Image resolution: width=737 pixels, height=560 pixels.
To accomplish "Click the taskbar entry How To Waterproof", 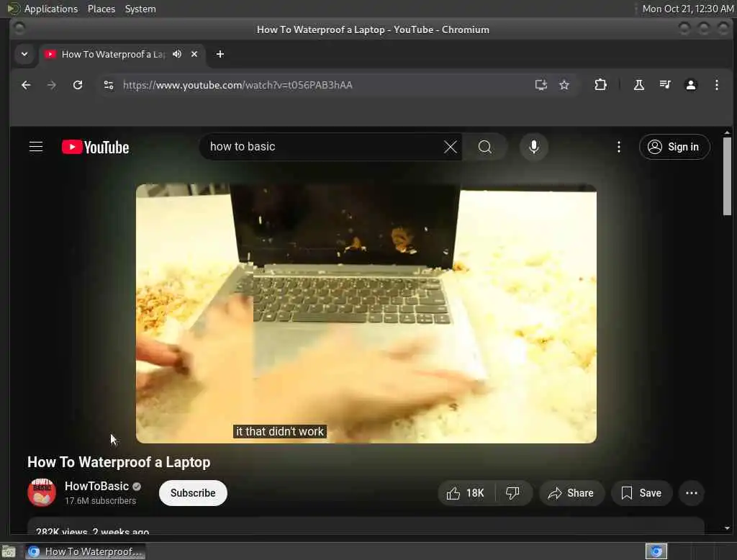I will coord(85,551).
